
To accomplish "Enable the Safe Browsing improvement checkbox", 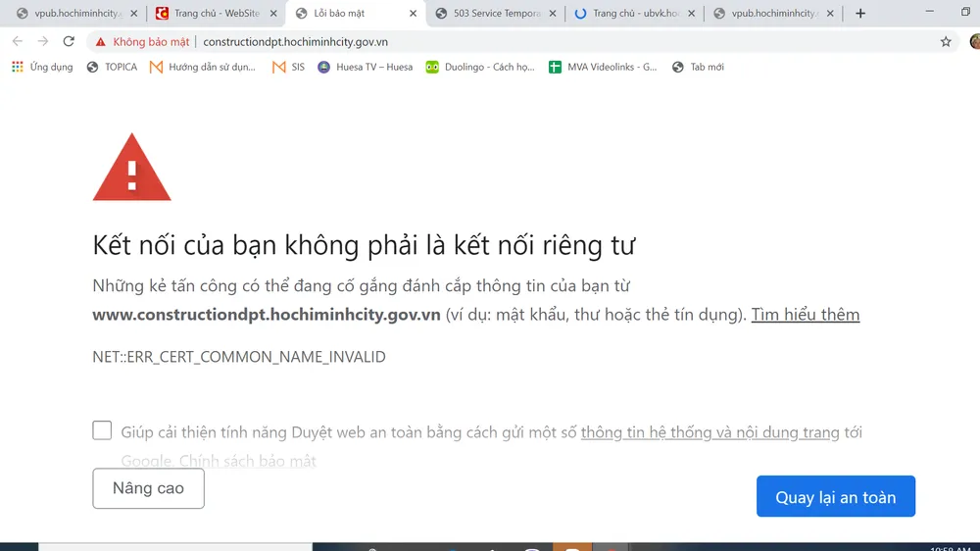I will (102, 430).
